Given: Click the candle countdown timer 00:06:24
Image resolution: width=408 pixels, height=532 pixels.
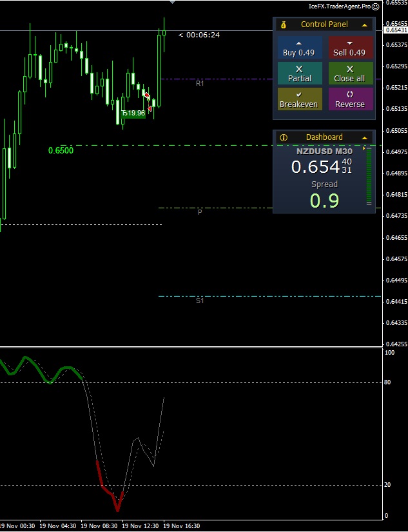Looking at the screenshot, I should tap(203, 35).
